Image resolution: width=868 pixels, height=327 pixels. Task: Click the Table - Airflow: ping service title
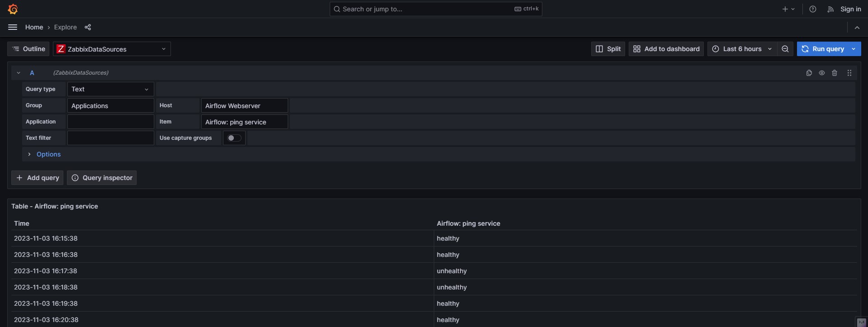[x=55, y=206]
